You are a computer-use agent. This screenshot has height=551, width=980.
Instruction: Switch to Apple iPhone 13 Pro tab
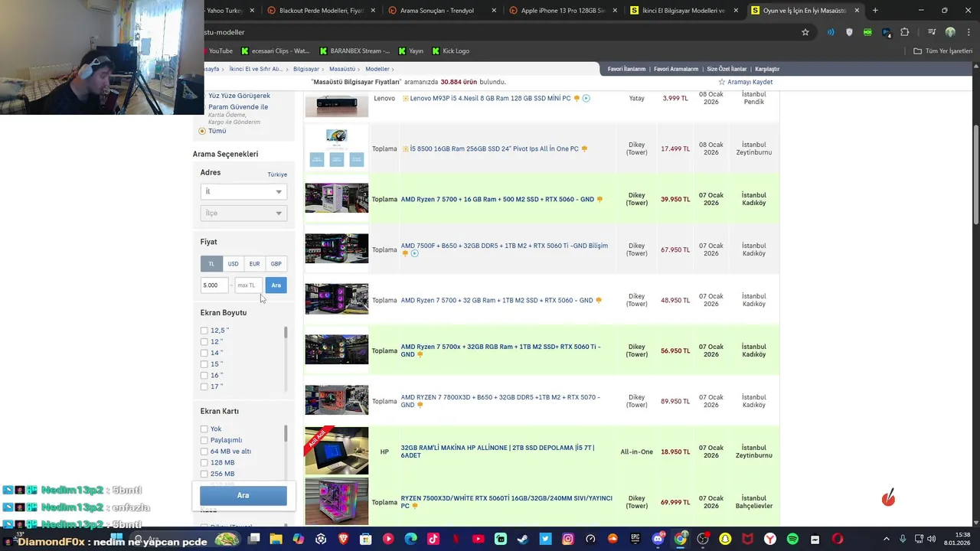click(563, 11)
